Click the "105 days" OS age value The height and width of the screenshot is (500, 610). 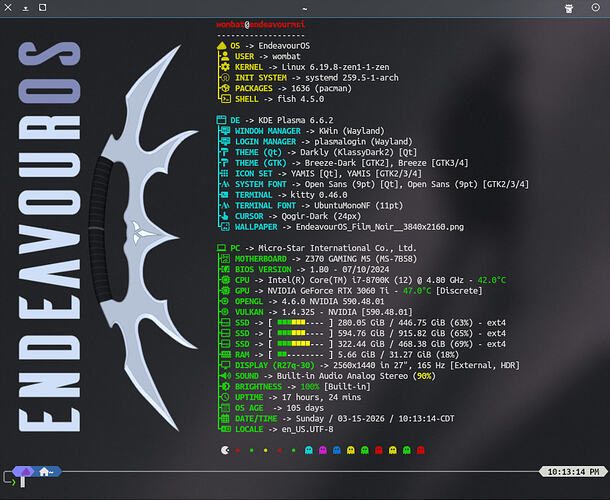[x=305, y=408]
